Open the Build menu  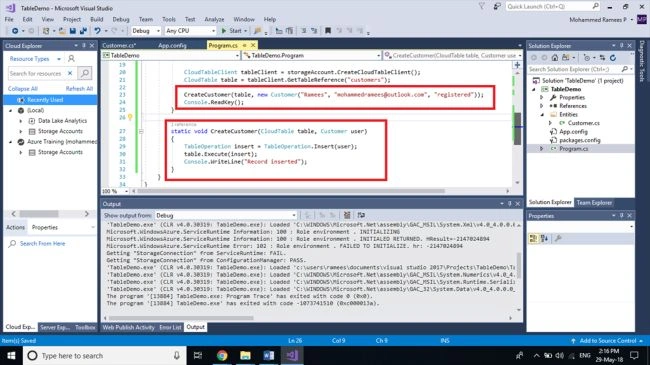tap(97, 19)
